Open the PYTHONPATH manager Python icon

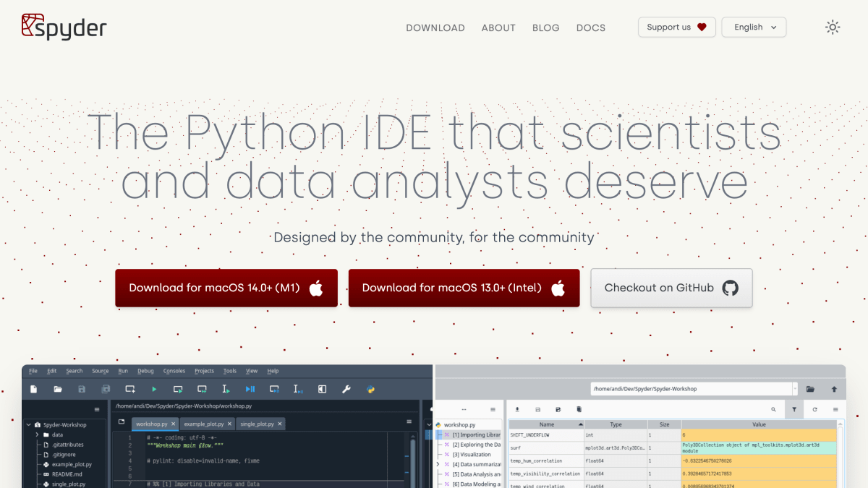[x=370, y=389]
